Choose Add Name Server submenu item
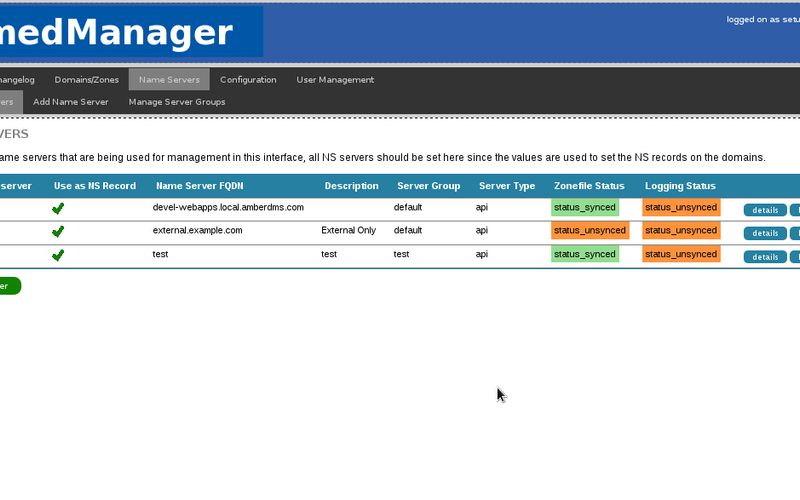 70,102
